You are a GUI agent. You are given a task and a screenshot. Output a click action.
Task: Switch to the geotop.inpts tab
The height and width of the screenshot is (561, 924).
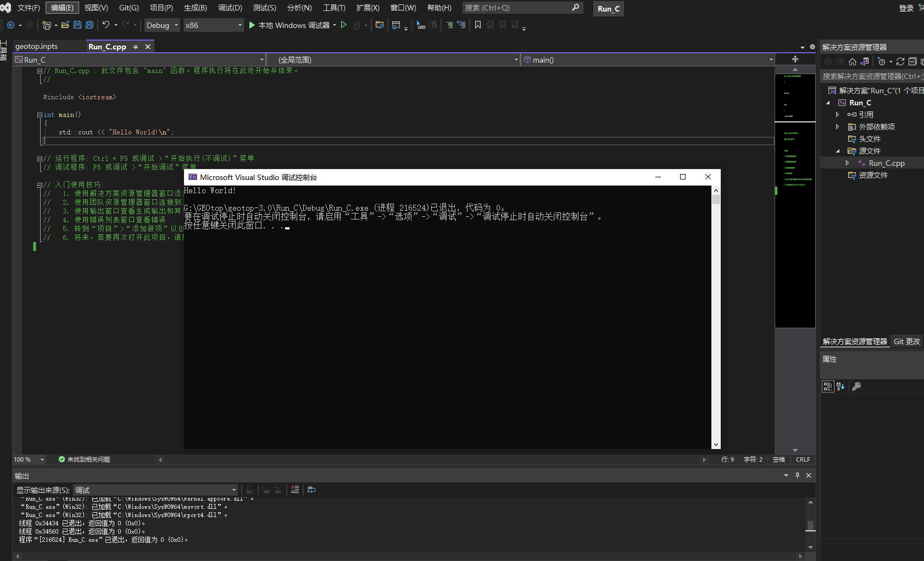(36, 46)
